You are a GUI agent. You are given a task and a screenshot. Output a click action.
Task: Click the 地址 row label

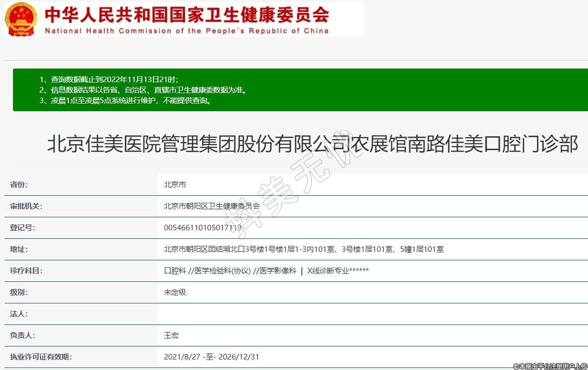[19, 249]
